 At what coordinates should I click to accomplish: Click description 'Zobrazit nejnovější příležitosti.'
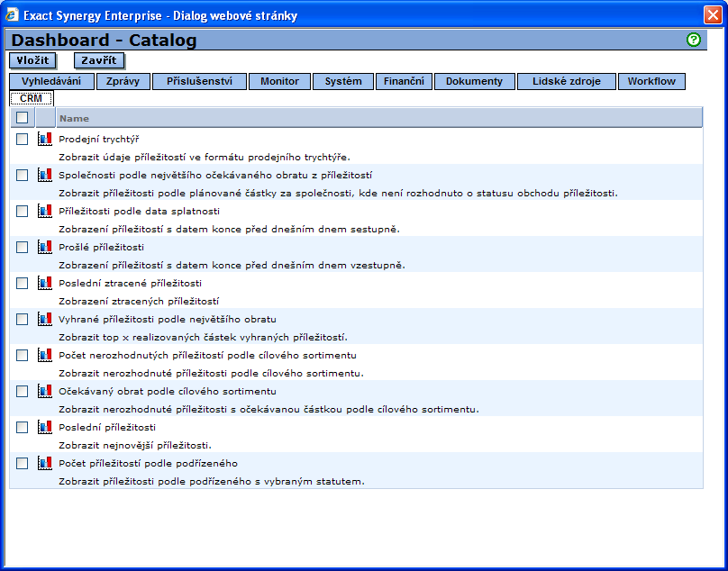[x=135, y=446]
